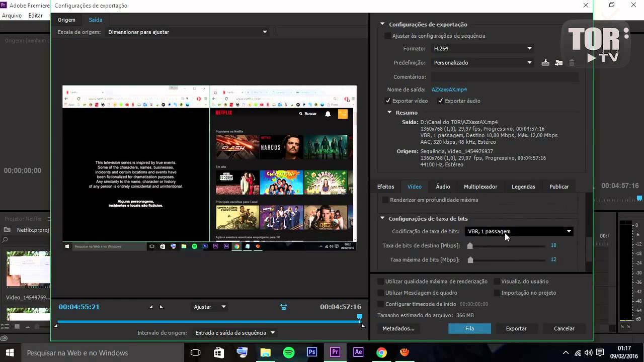Image resolution: width=644 pixels, height=362 pixels.
Task: Open Windows Store from the taskbar
Action: click(x=219, y=352)
